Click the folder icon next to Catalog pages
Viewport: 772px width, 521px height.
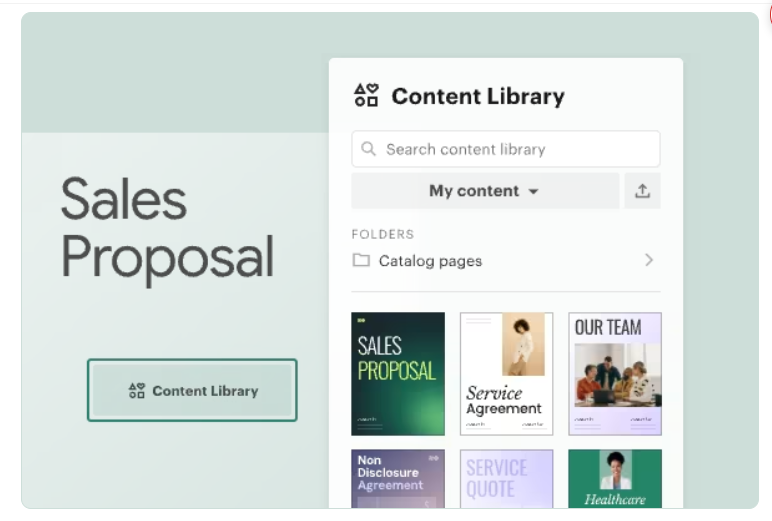click(x=361, y=260)
